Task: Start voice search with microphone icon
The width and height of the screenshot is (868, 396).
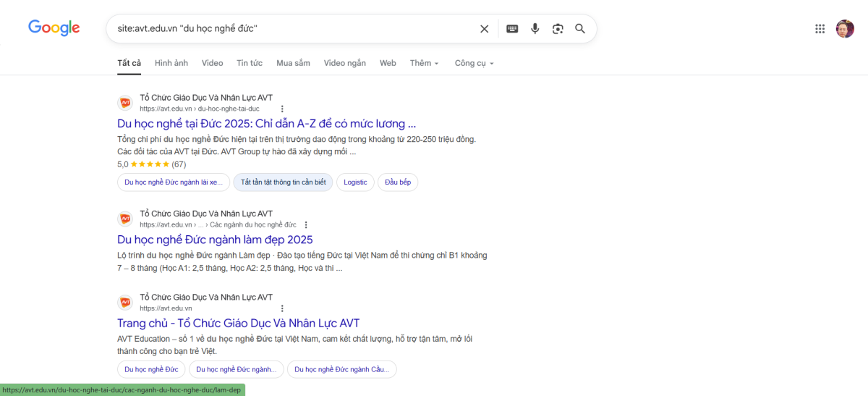Action: [x=535, y=29]
